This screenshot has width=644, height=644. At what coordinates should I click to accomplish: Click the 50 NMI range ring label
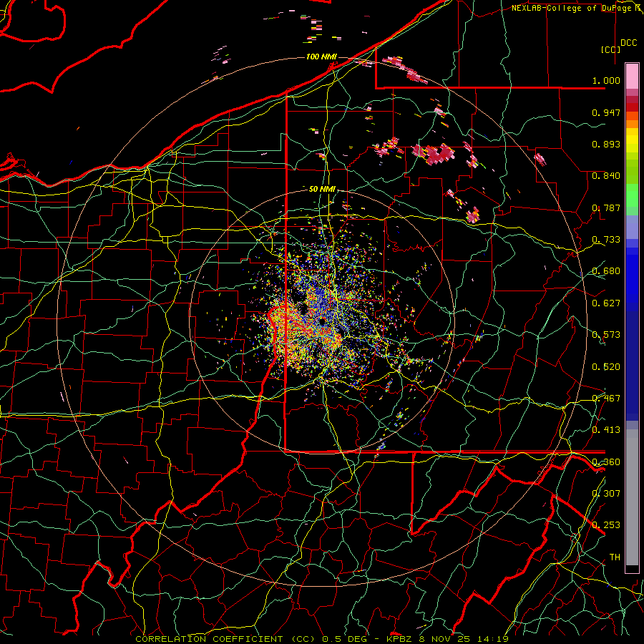tap(322, 189)
